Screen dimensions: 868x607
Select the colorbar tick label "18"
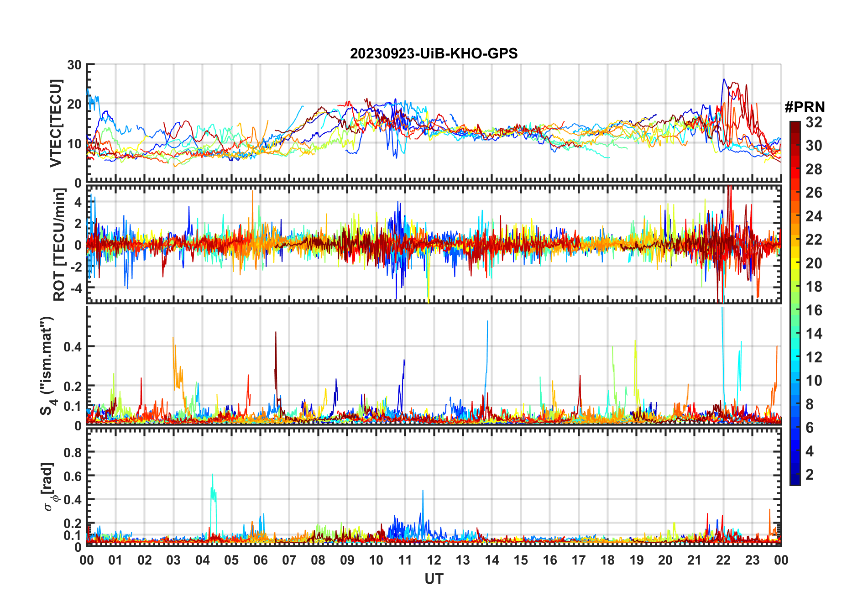tap(814, 287)
